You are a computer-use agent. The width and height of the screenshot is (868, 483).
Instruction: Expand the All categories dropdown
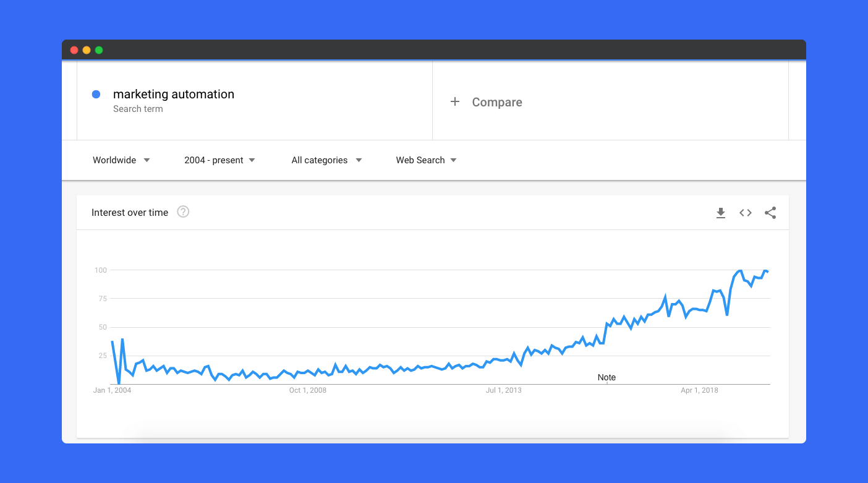pyautogui.click(x=326, y=160)
